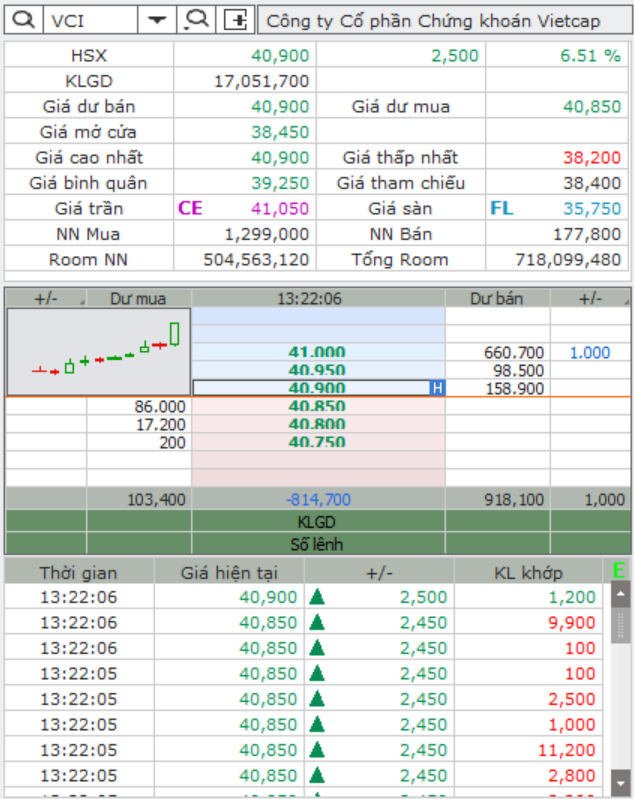Click the lowest price 38,200 value
The image size is (634, 799).
point(592,157)
